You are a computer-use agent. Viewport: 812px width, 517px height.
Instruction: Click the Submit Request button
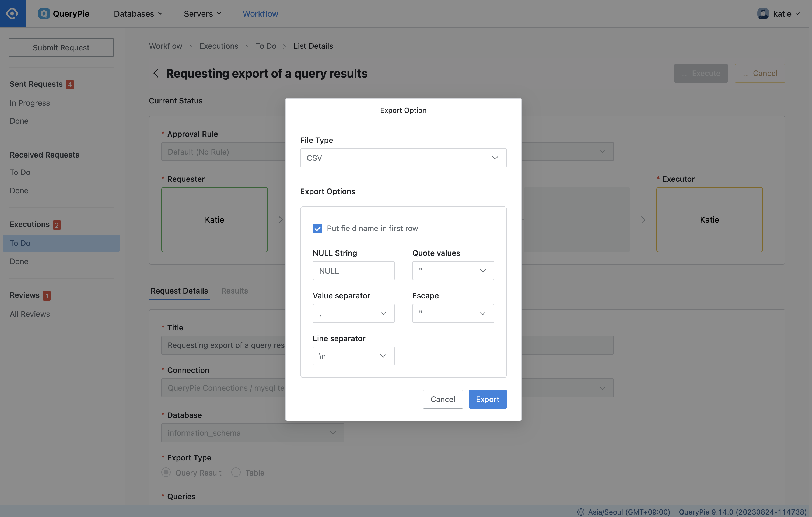61,47
